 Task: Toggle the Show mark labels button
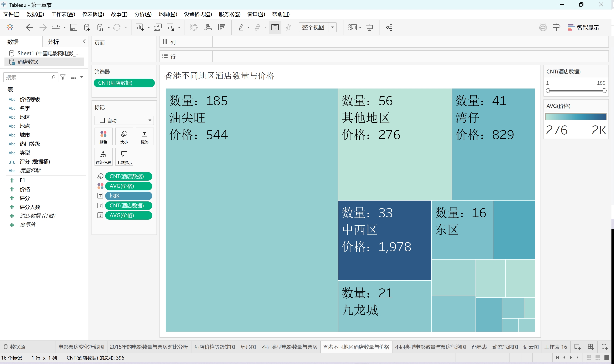(275, 27)
